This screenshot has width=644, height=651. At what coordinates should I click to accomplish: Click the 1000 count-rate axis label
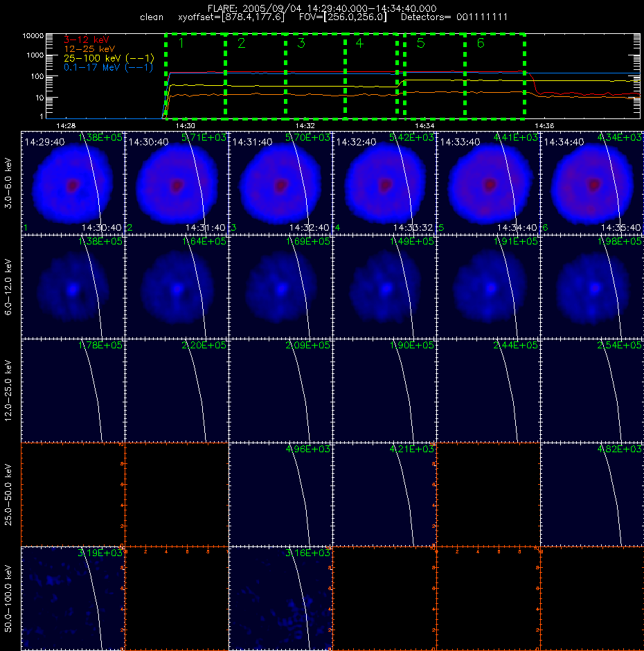tap(35, 55)
